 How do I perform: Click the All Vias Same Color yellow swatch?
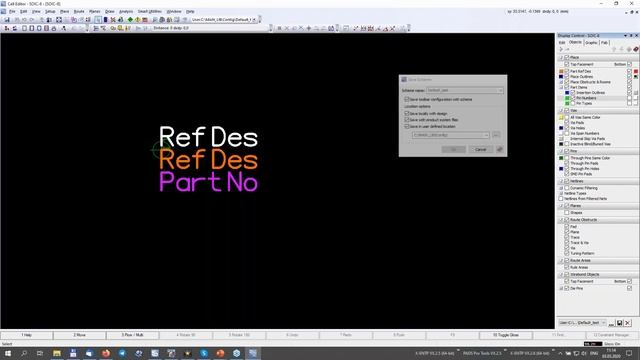point(561,117)
